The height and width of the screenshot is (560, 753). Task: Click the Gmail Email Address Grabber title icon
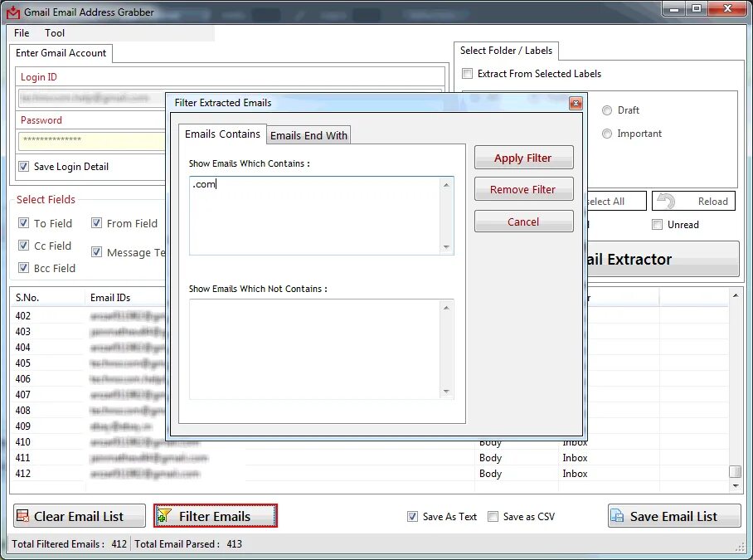13,12
